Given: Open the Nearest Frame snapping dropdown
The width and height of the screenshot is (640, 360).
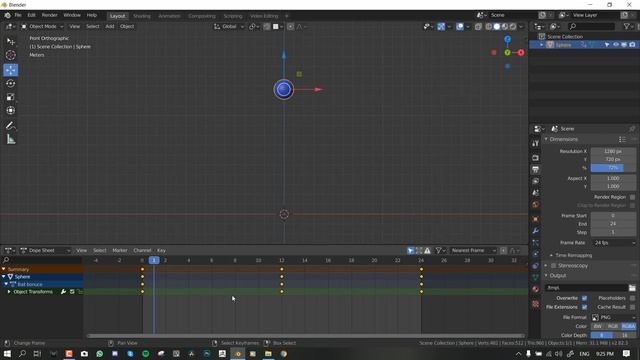Looking at the screenshot, I should point(473,251).
